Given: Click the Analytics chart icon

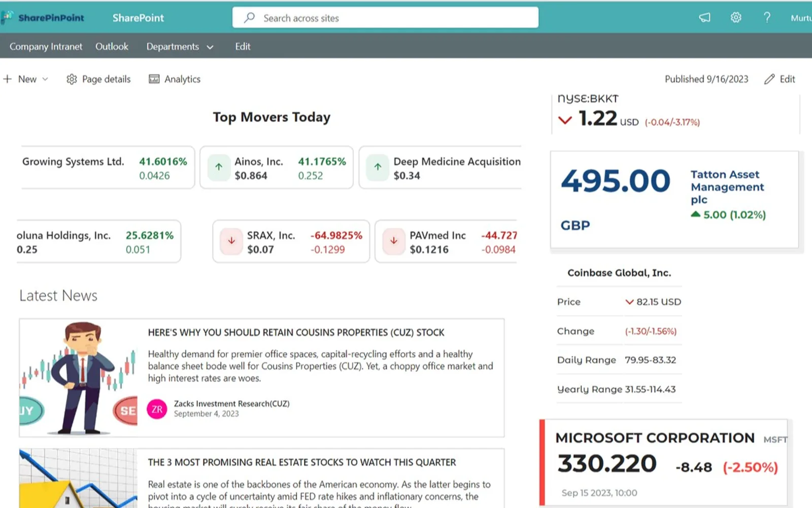Looking at the screenshot, I should (154, 79).
